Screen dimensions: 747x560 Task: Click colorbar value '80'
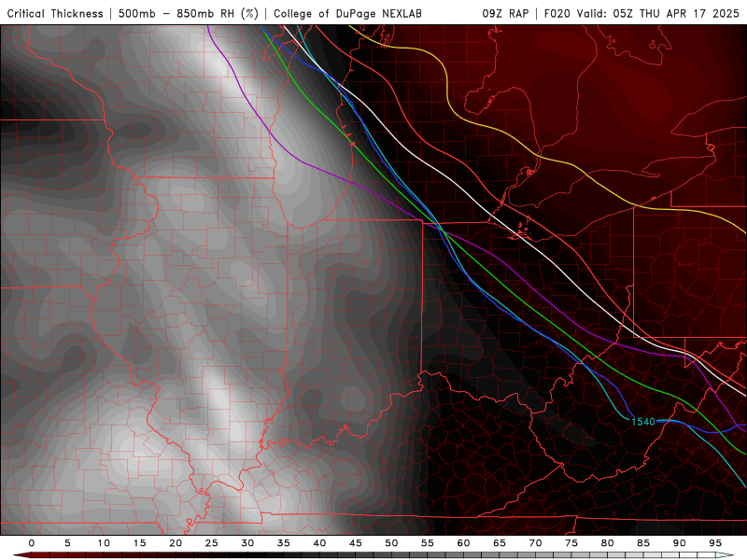[607, 543]
